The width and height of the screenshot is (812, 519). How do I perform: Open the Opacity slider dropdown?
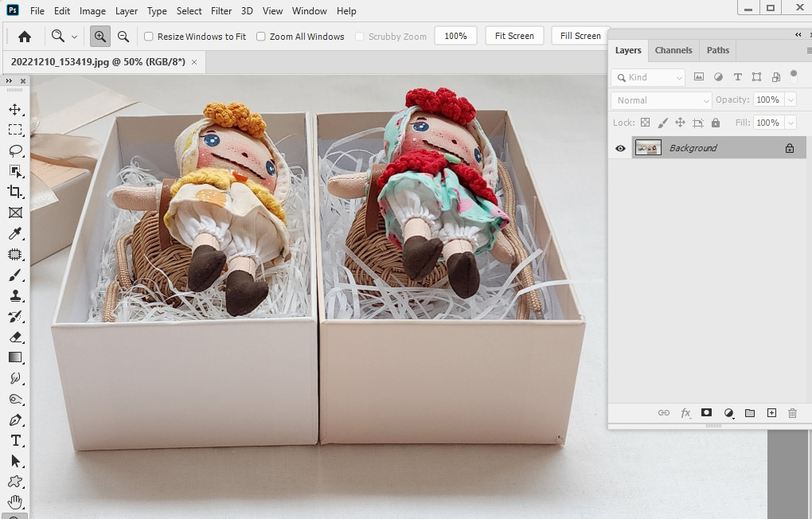791,100
